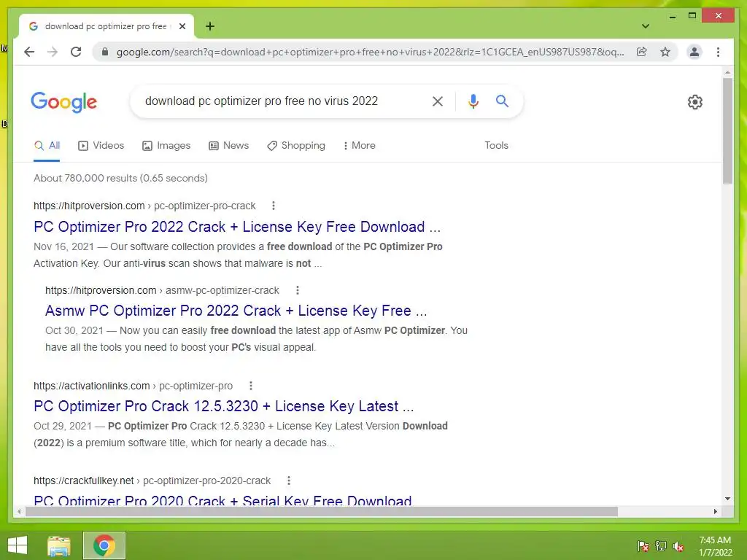747x560 pixels.
Task: Start voice search with microphone
Action: coord(473,101)
